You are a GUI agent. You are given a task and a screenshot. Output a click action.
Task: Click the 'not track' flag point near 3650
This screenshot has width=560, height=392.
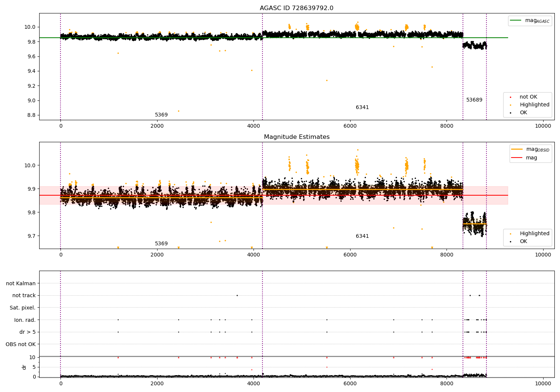coord(237,295)
